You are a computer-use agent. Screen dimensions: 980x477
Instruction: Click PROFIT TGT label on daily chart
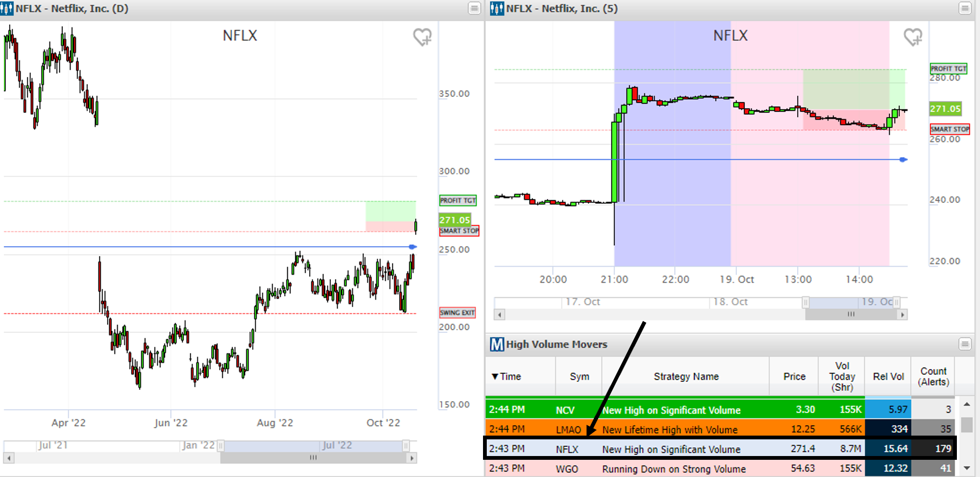point(458,201)
